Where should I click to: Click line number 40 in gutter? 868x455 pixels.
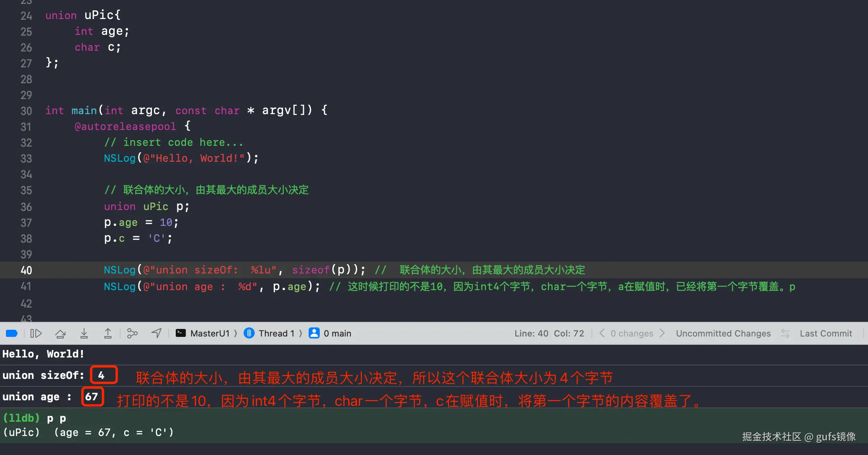point(26,270)
